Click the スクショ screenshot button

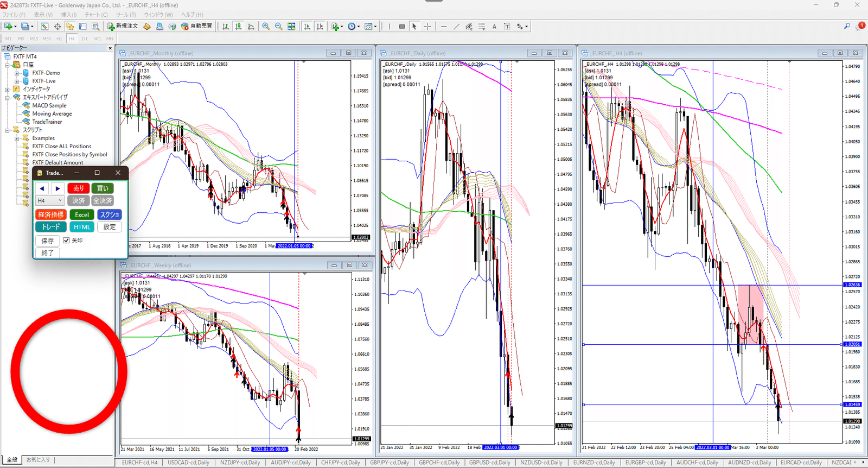[110, 214]
